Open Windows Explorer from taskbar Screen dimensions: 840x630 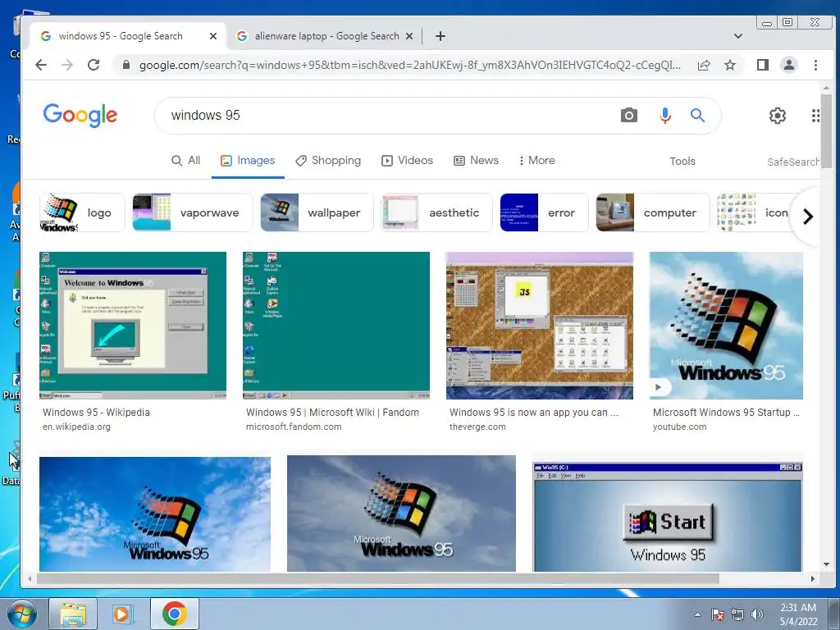click(x=73, y=614)
